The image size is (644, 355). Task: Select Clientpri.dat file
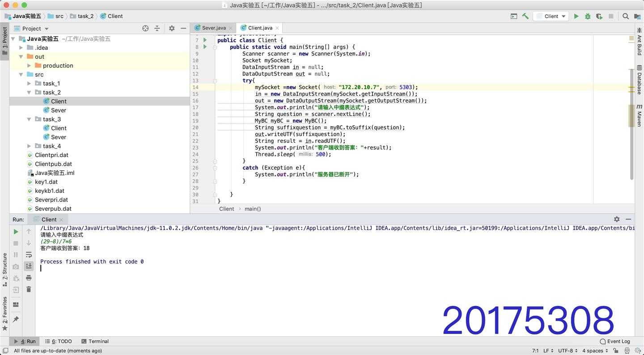[x=51, y=155]
